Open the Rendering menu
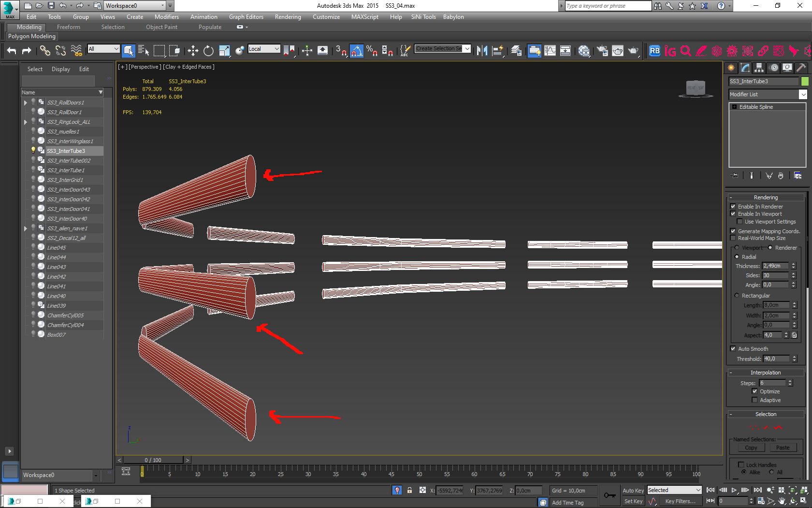The width and height of the screenshot is (812, 508). (x=288, y=17)
